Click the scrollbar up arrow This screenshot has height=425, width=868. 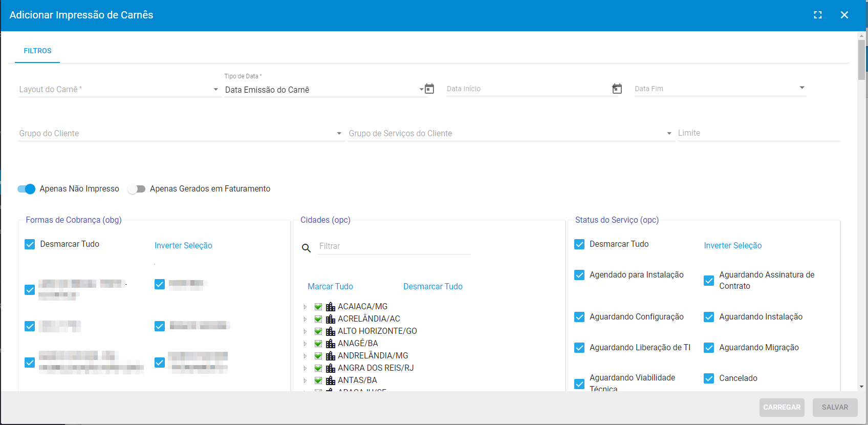click(x=862, y=36)
